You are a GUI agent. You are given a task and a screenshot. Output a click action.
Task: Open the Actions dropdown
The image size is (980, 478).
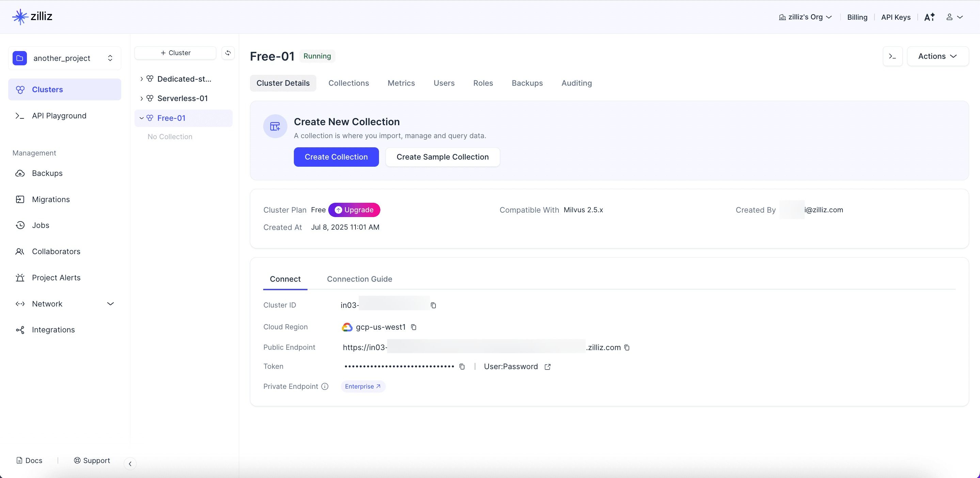point(938,56)
